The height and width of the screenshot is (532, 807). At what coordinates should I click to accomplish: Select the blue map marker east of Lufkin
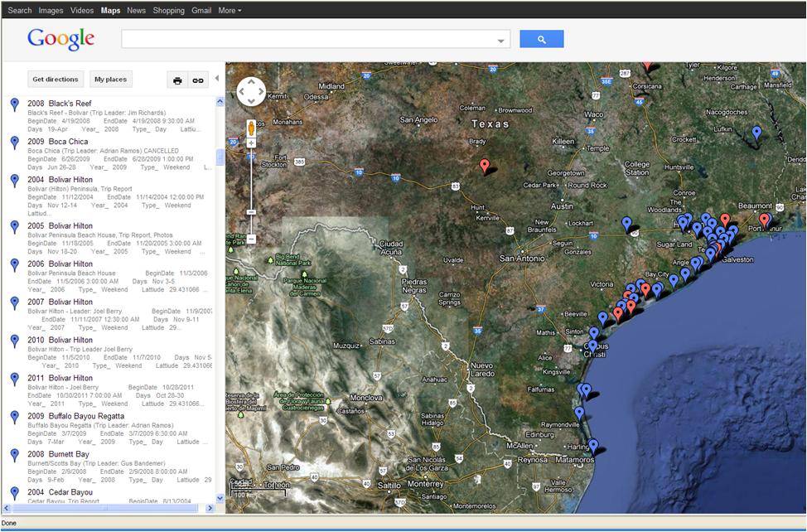tap(756, 133)
